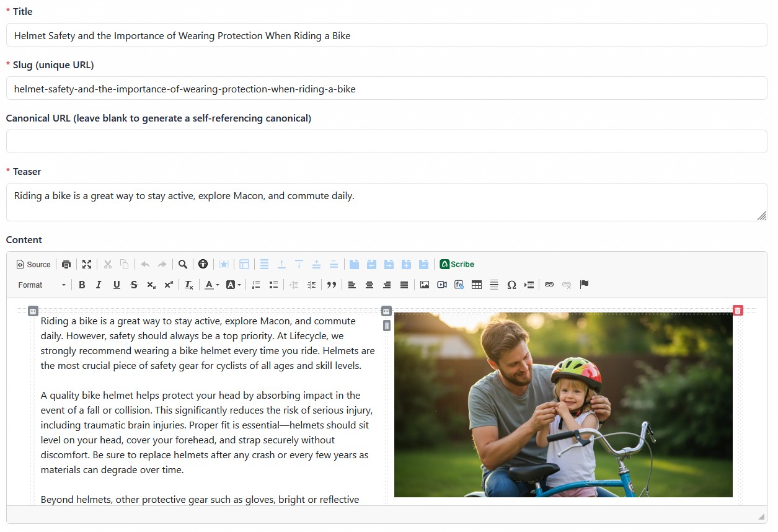Viewport: 778px width, 532px height.
Task: Open the background color dropdown
Action: point(233,285)
